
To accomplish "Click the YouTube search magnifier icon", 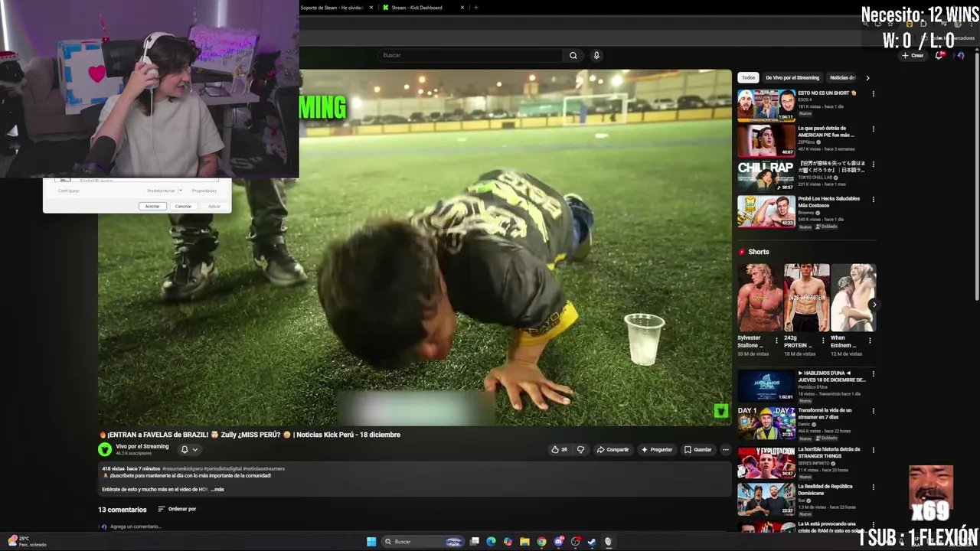I will 573,55.
